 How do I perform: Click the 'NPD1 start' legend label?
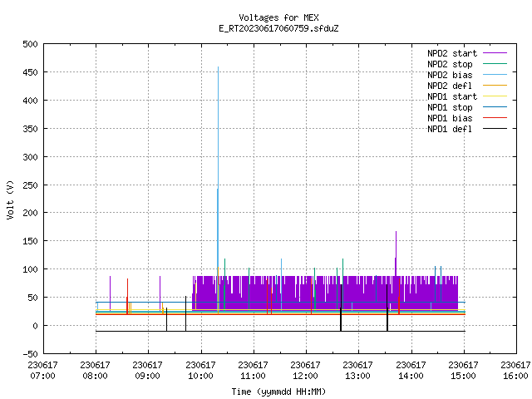(452, 96)
